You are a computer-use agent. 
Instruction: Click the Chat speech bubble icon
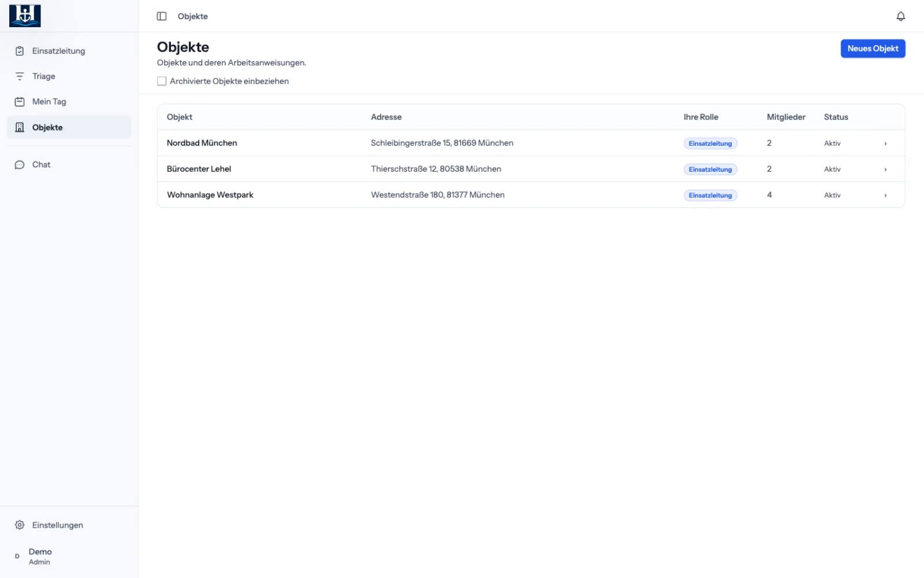click(20, 165)
